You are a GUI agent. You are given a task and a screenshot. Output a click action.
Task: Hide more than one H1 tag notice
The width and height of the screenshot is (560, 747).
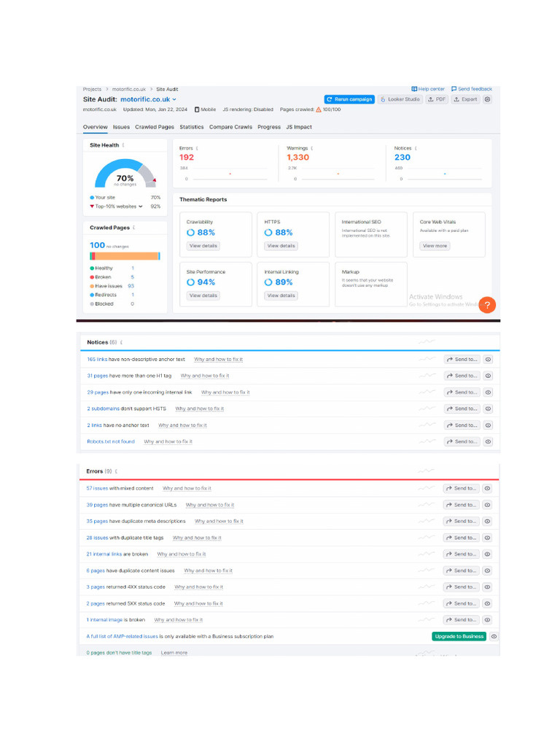point(488,376)
